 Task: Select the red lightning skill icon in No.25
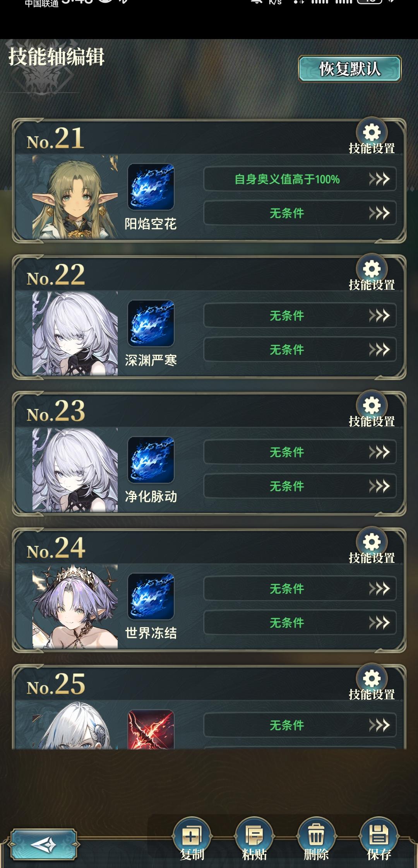tap(151, 730)
